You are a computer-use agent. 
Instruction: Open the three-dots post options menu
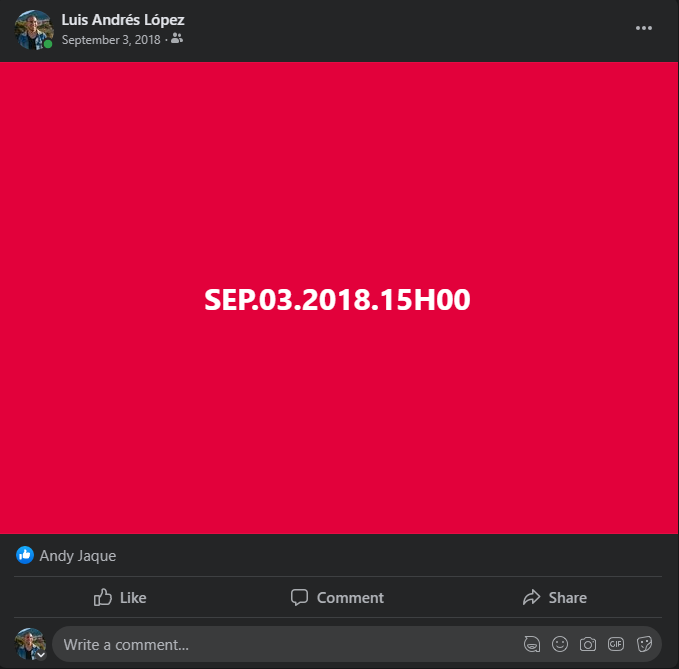click(x=643, y=28)
